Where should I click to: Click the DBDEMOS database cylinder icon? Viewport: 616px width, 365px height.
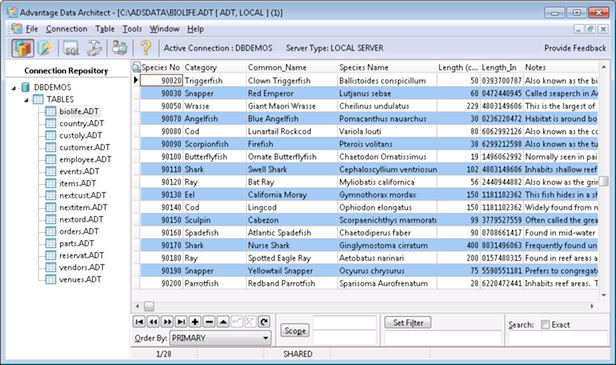(26, 87)
